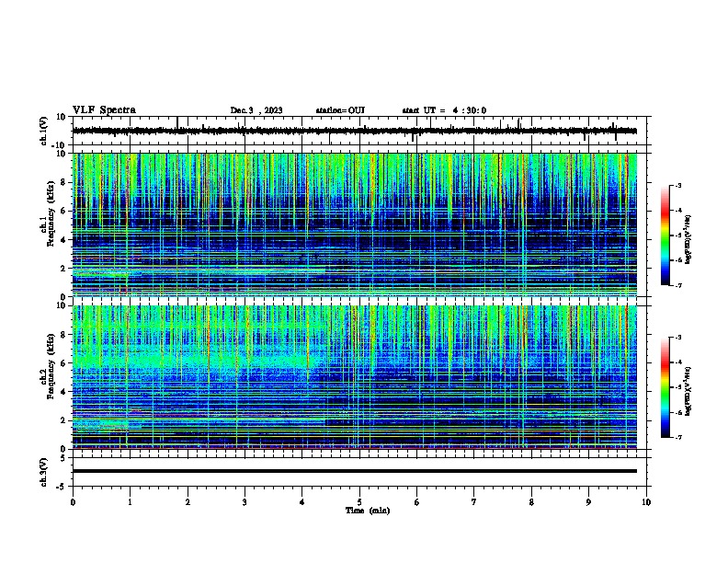Click the ch.1 voltage waveform trace panel
Screen dimensions: 728x563
click(361, 131)
